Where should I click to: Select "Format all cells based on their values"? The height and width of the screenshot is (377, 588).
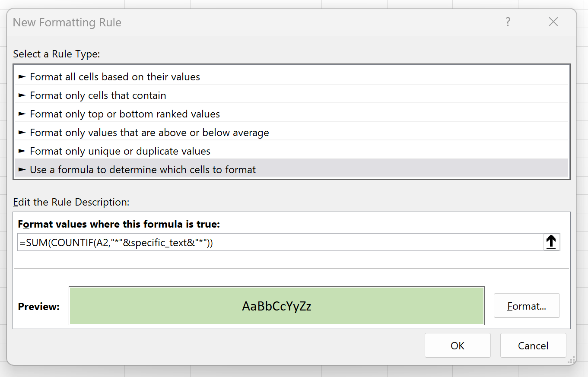pos(115,76)
